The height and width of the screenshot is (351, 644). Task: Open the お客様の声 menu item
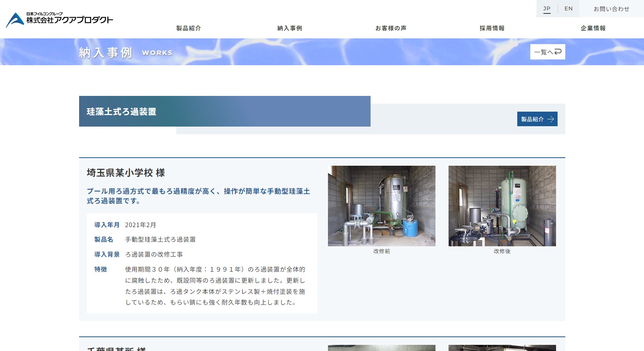pos(391,28)
